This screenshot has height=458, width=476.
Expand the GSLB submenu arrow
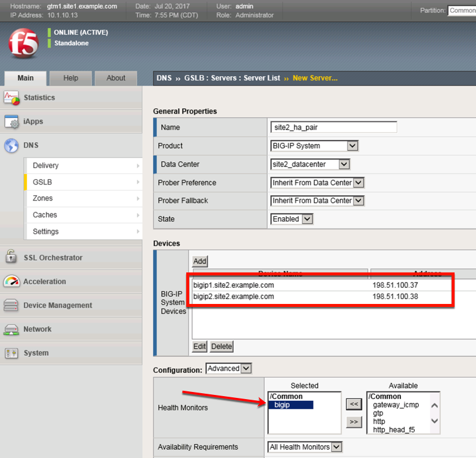pyautogui.click(x=138, y=182)
